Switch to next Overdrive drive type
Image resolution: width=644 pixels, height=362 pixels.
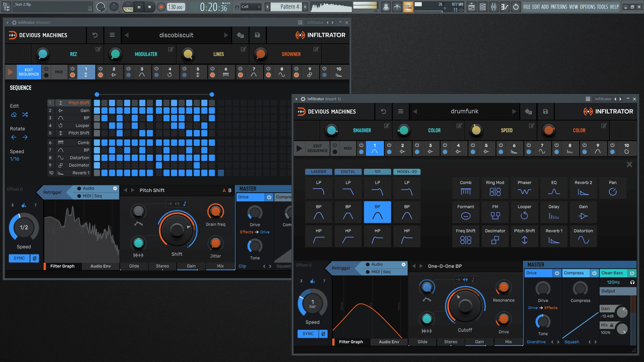[x=558, y=342]
